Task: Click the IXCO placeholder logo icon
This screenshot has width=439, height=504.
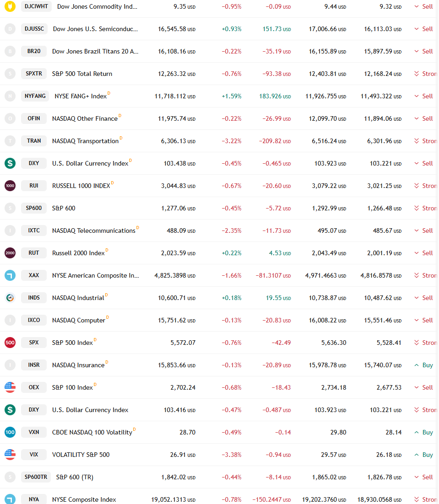Action: point(10,320)
